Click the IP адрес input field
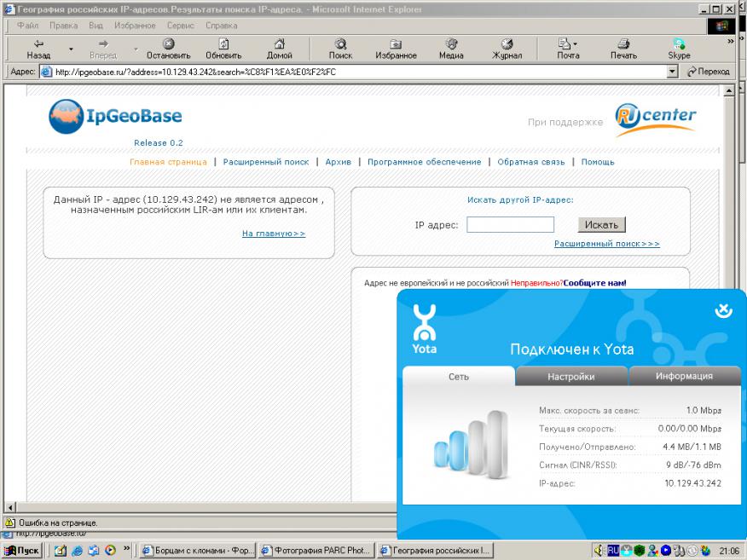 (x=510, y=225)
